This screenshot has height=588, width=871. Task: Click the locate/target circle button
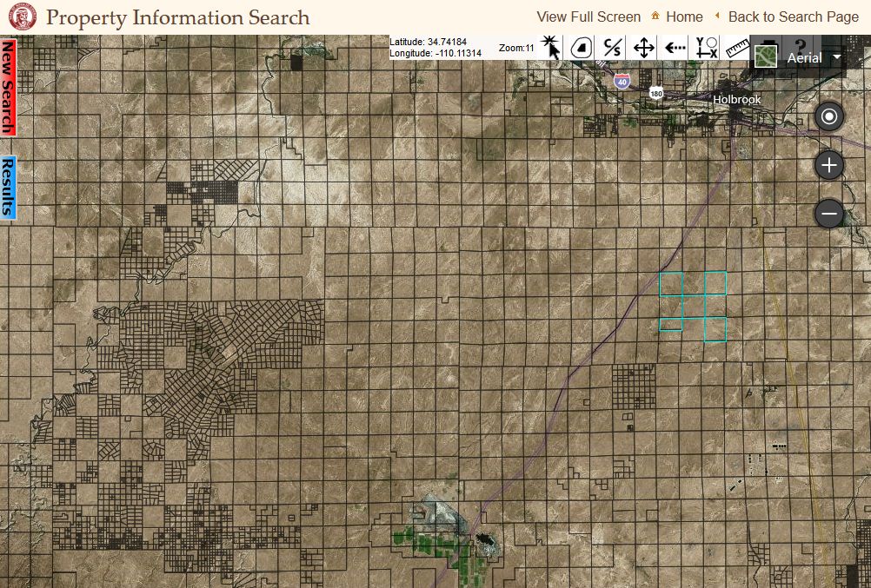(x=829, y=116)
